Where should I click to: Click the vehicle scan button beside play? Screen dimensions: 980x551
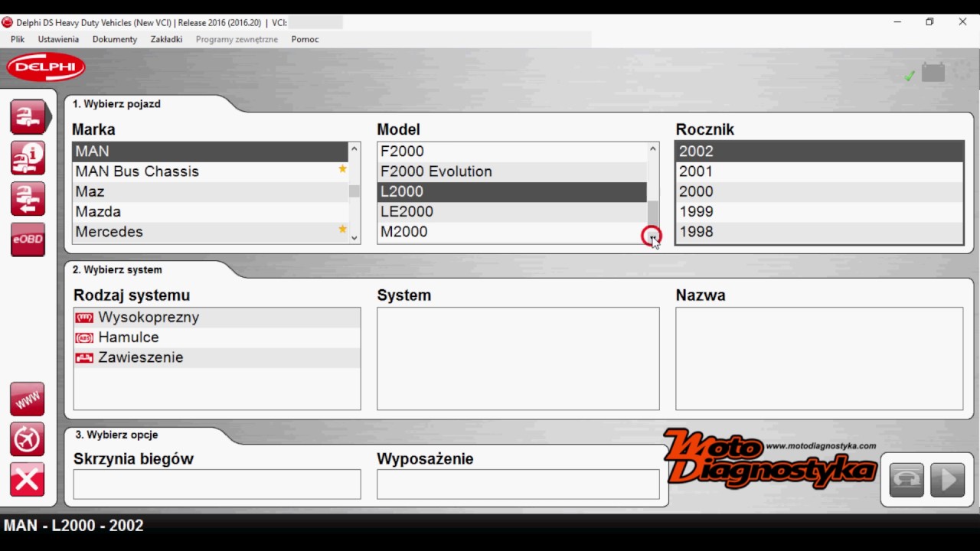tap(906, 480)
